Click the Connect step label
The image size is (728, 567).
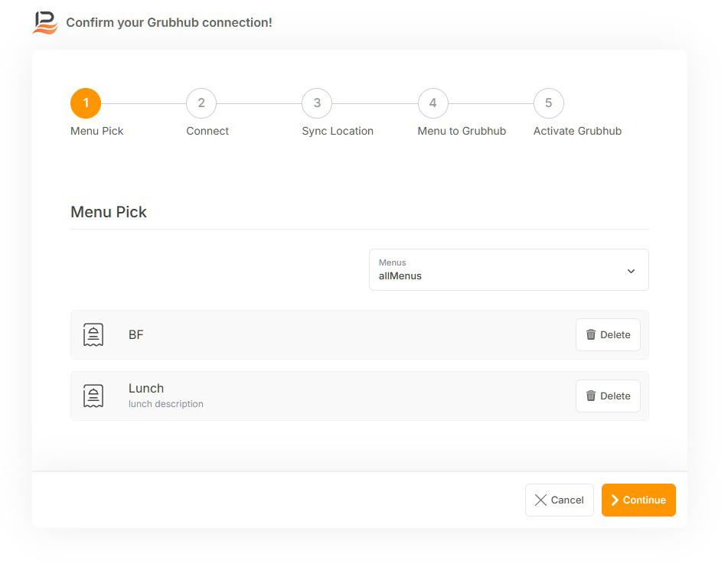click(x=207, y=131)
